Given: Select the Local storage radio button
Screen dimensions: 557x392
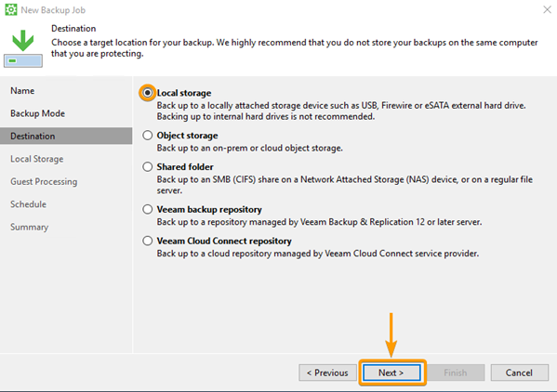Looking at the screenshot, I should coord(148,93).
